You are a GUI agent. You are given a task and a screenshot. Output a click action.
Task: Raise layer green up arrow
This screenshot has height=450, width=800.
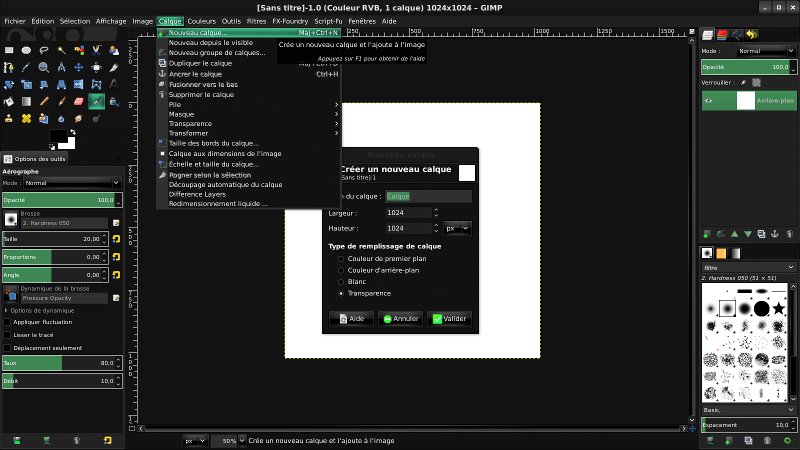[734, 234]
